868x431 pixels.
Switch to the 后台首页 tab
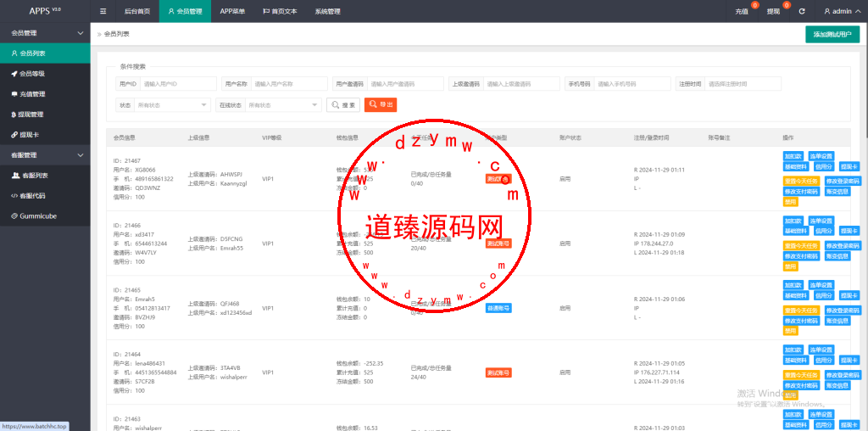pyautogui.click(x=137, y=11)
